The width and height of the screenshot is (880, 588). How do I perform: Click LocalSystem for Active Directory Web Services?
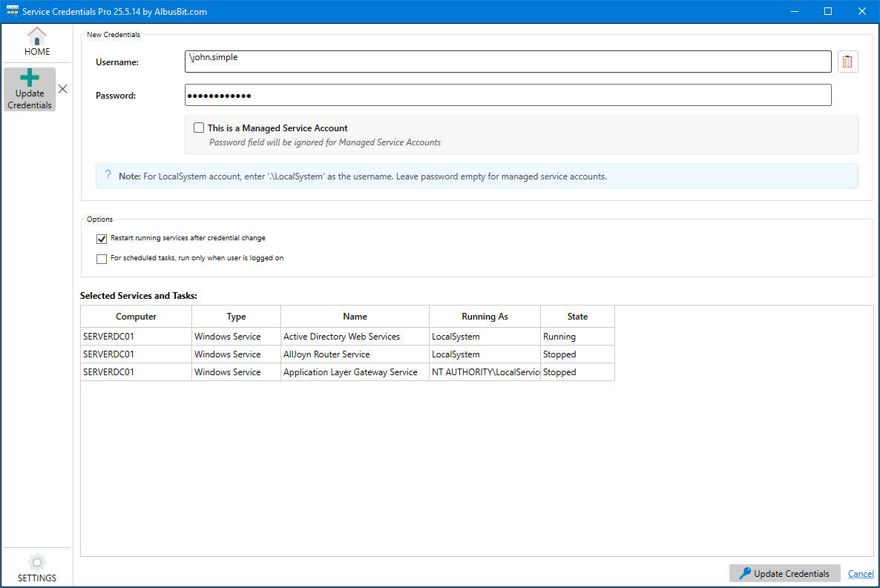coord(485,337)
